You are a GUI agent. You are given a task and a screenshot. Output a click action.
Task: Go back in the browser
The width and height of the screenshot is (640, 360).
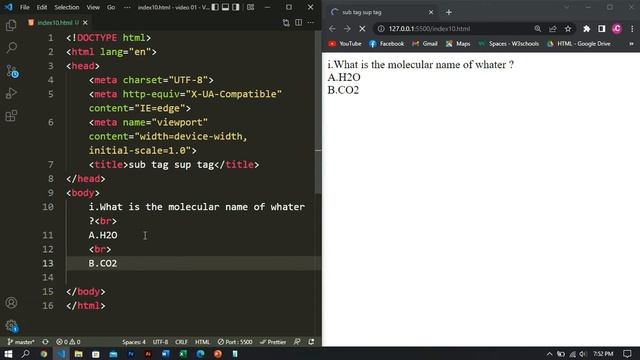[332, 29]
